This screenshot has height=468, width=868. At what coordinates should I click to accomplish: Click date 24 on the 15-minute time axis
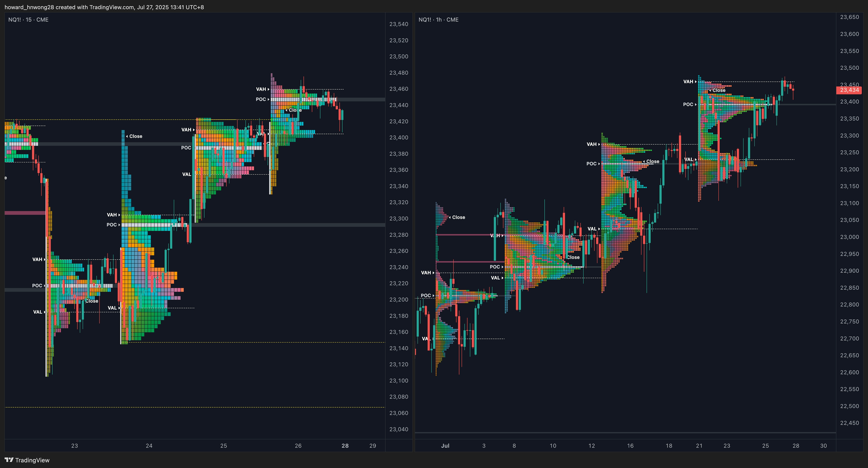[149, 445]
